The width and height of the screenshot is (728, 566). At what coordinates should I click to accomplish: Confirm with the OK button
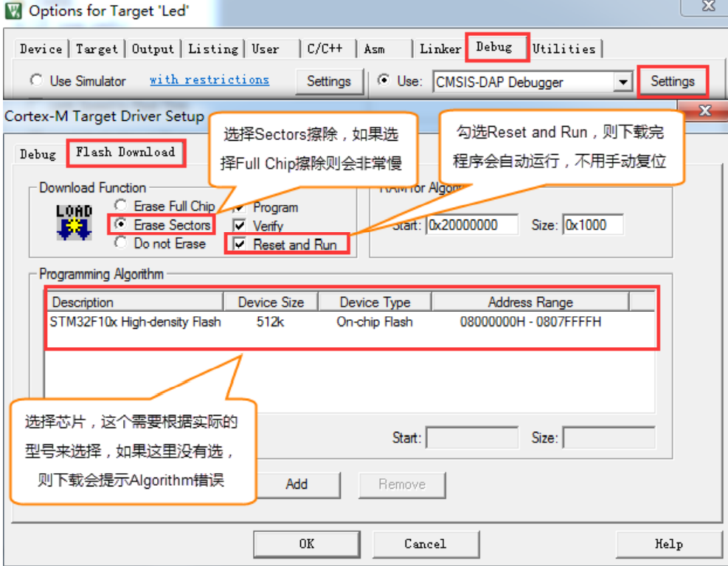306,544
